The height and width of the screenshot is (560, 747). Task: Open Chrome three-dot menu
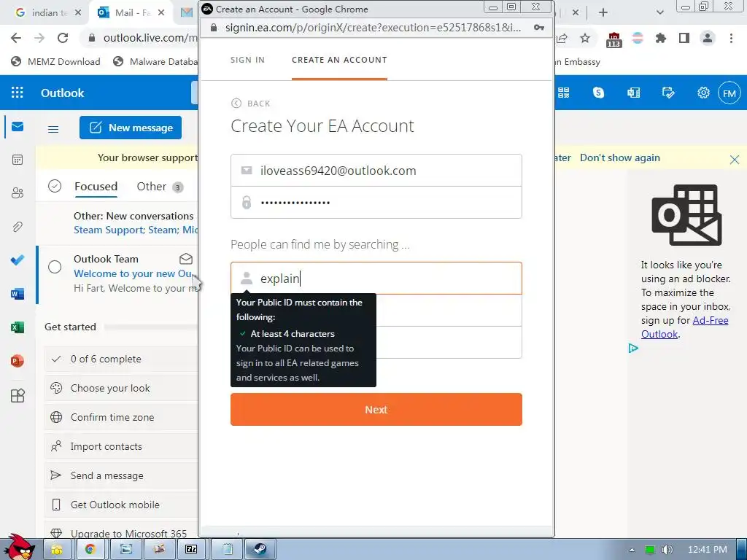tap(731, 38)
